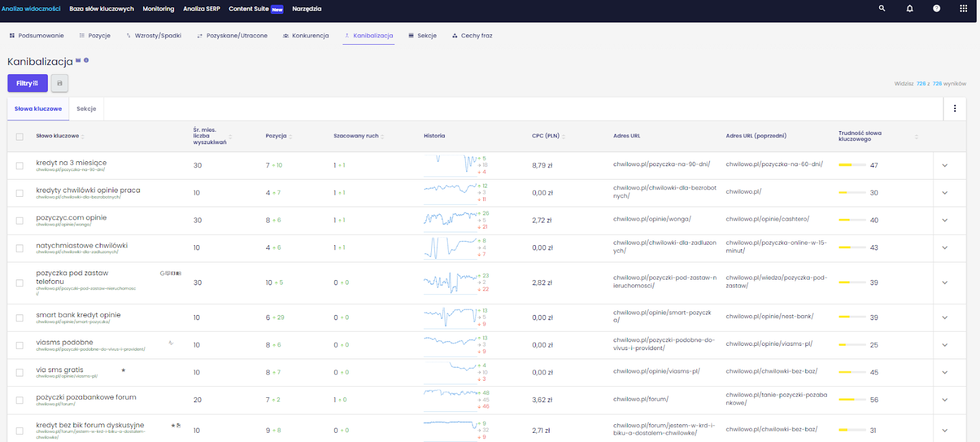The width and height of the screenshot is (980, 442).
Task: Open the help question mark icon
Action: tap(937, 9)
